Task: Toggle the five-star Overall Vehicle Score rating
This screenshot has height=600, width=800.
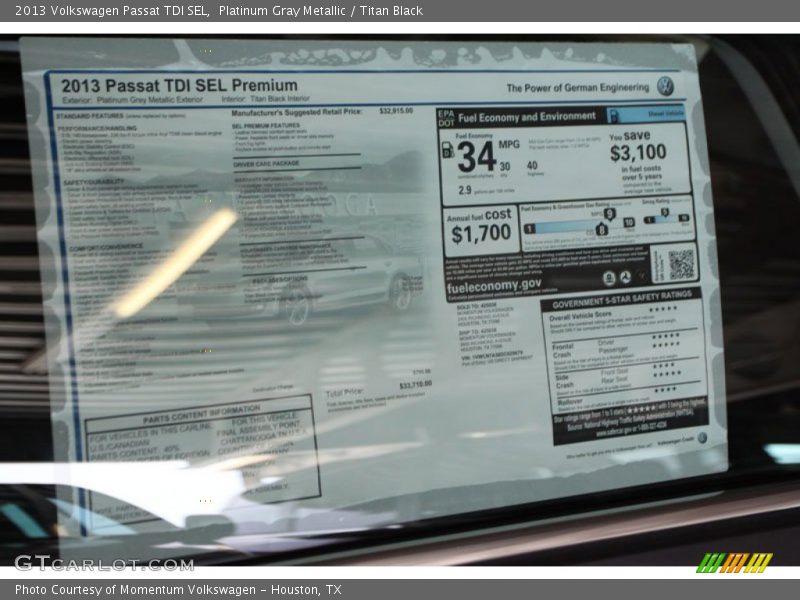Action: coord(665,310)
